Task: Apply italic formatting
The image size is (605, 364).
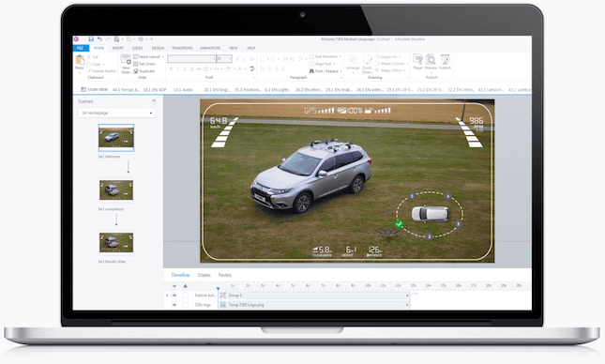Action: (177, 68)
